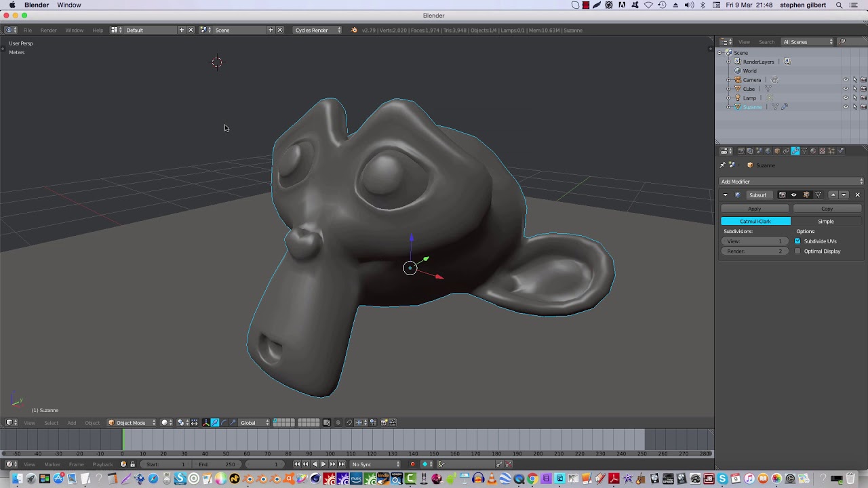The height and width of the screenshot is (488, 868).
Task: Collapse the Subsurf modifier panel triangle
Action: pyautogui.click(x=725, y=195)
